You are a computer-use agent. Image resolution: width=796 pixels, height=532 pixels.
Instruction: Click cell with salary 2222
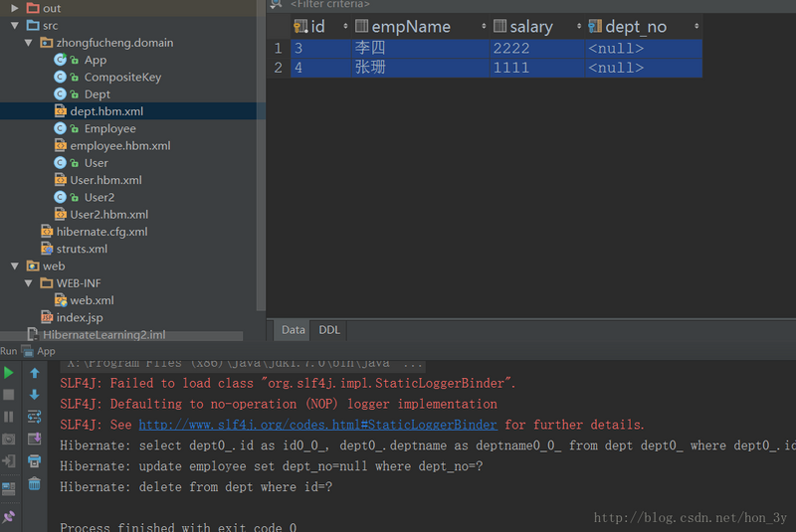tap(537, 48)
